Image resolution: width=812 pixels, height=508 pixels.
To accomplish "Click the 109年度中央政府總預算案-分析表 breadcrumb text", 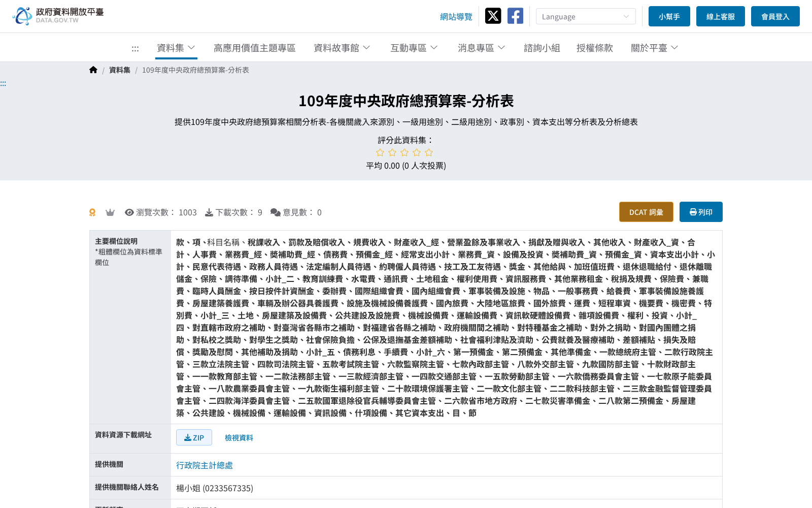I will 195,70.
